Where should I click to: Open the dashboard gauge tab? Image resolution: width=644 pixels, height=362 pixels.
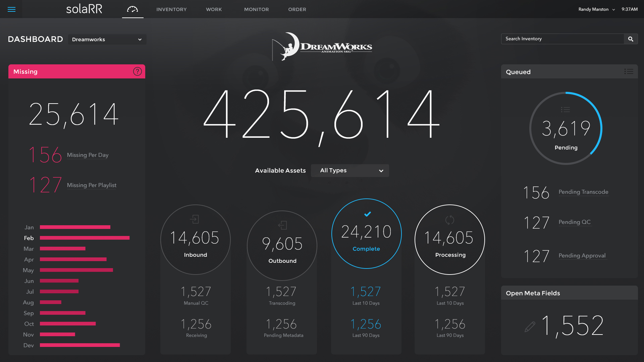[x=132, y=9]
